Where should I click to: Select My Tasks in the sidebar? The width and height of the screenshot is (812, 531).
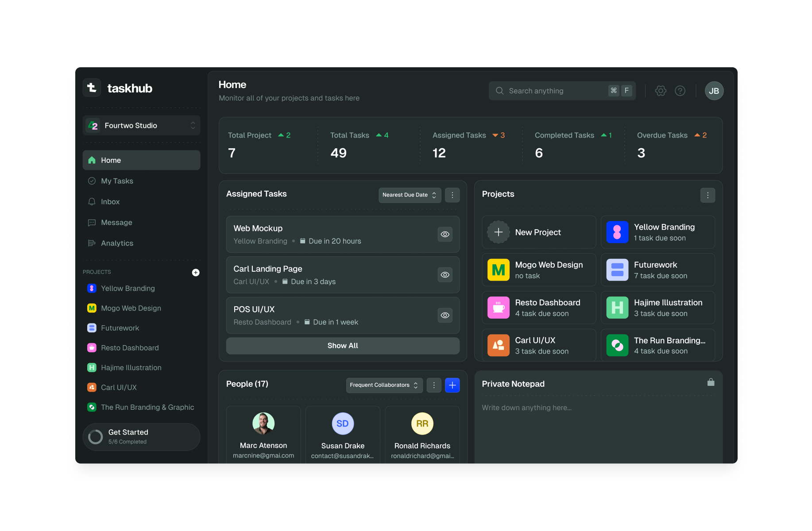[x=117, y=181]
